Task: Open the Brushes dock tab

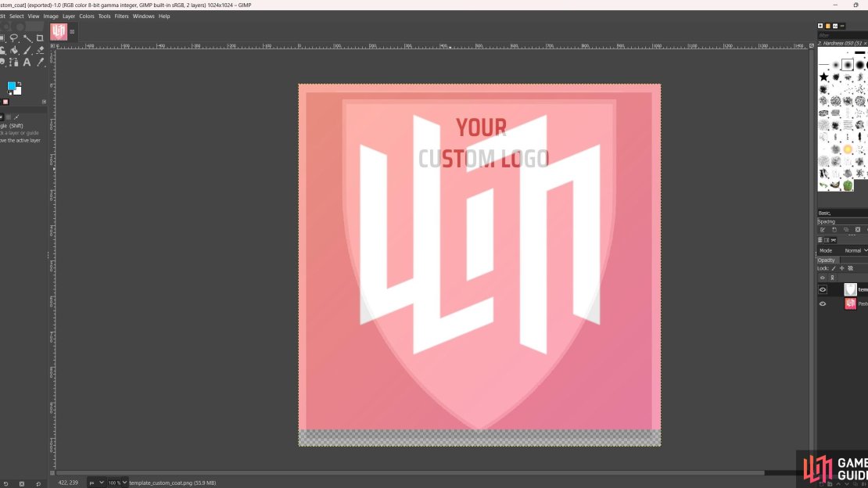Action: (820, 26)
